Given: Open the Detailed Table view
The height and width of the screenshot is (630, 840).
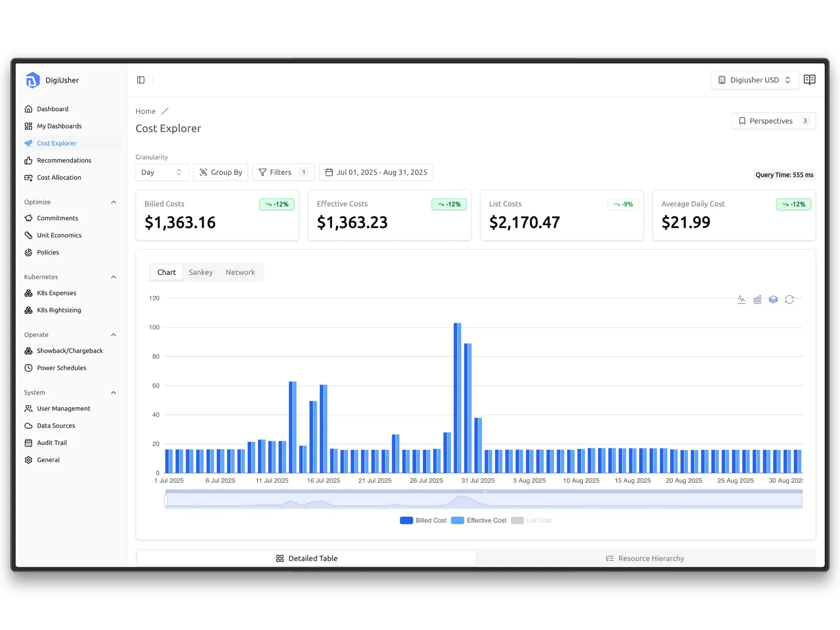Looking at the screenshot, I should 306,558.
